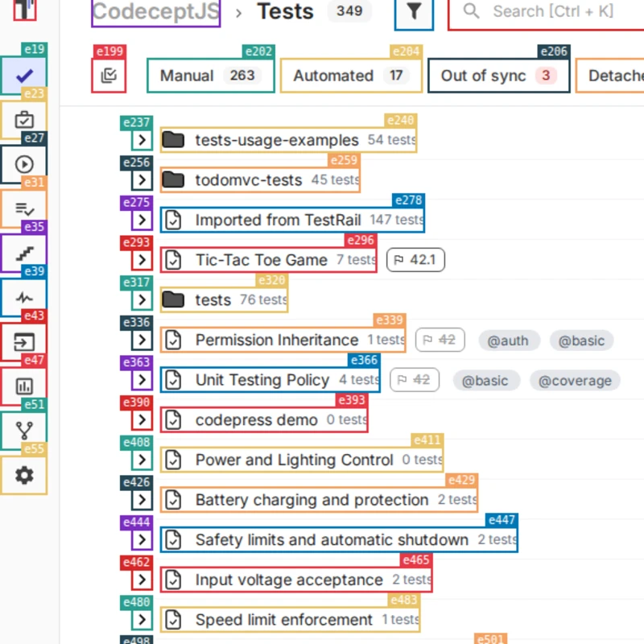Screen dimensions: 644x644
Task: Expand the 'tests' folder chevron
Action: (142, 299)
